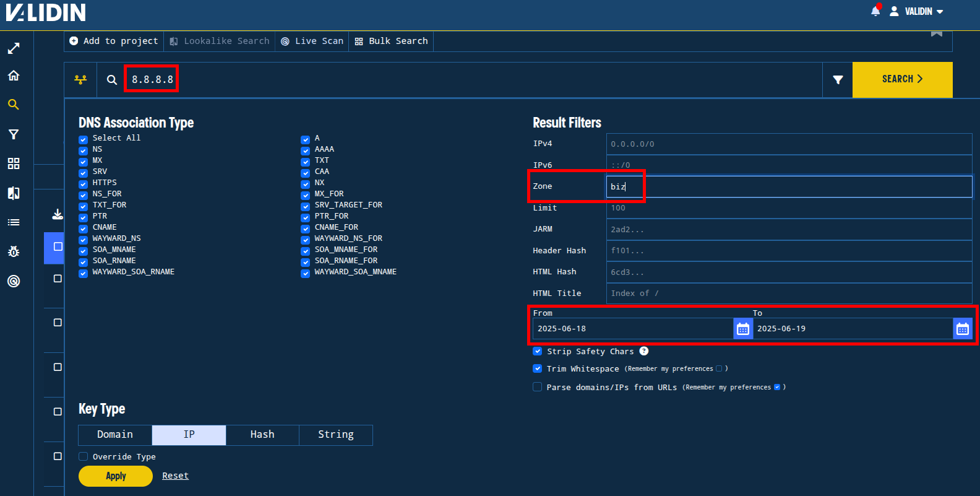Toggle Remember my preferences for Trim Whitespace
Viewport: 980px width, 496px height.
tap(719, 368)
